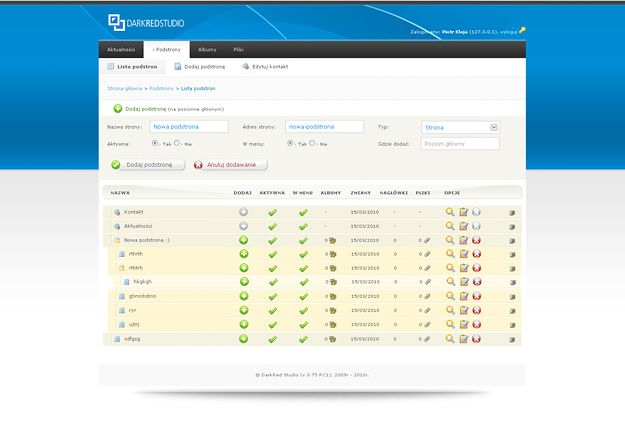Delete the sdfgsg page via red icon
Screen dimensions: 625x425
pos(477,339)
